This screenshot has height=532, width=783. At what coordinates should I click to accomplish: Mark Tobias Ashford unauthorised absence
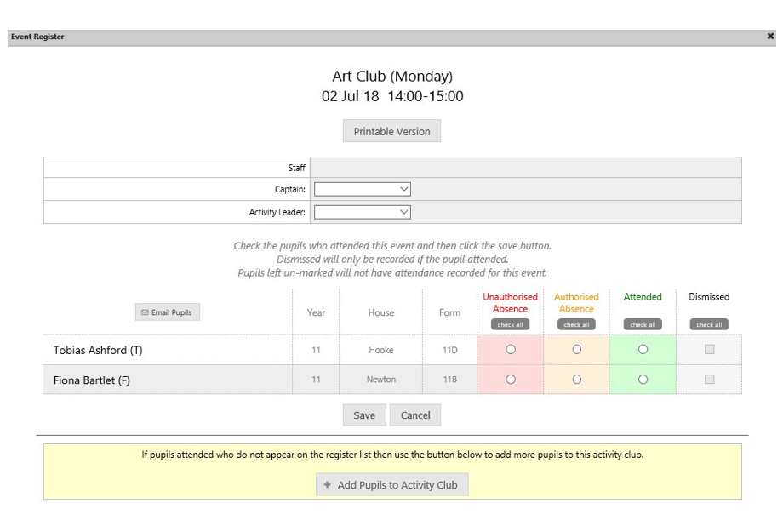pyautogui.click(x=511, y=350)
